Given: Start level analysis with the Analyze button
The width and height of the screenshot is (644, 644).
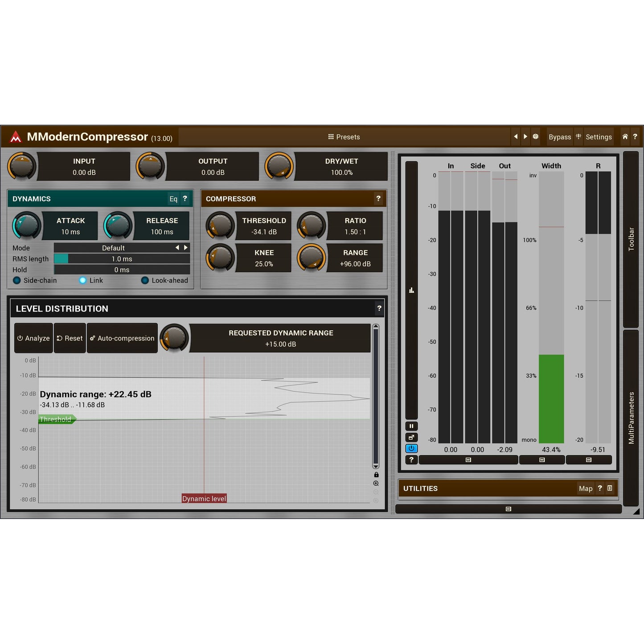Looking at the screenshot, I should pyautogui.click(x=33, y=338).
